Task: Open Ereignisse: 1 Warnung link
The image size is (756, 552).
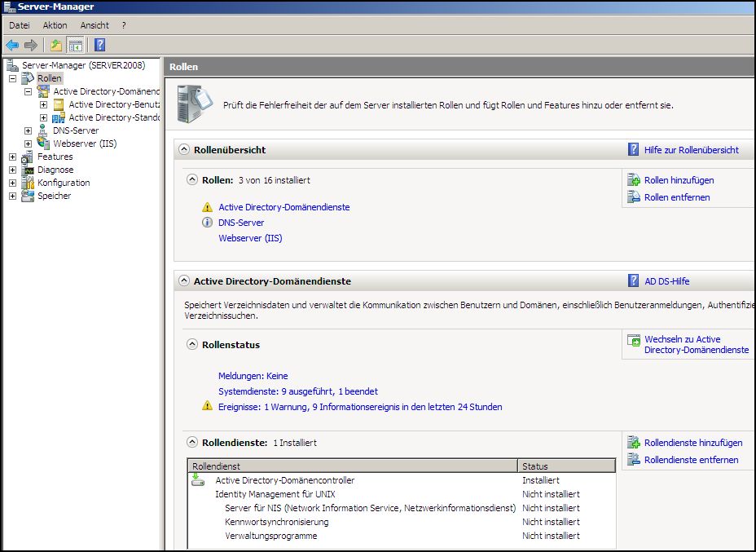Action: point(360,407)
